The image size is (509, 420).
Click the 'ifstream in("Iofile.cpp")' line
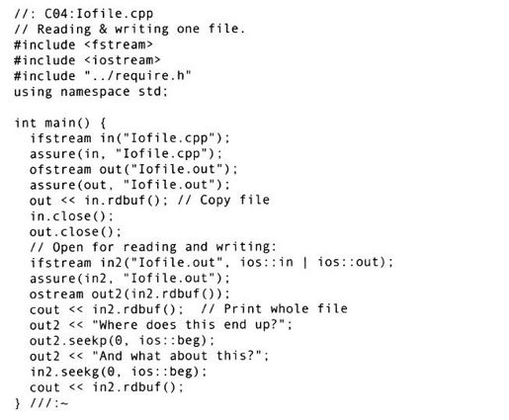point(129,138)
